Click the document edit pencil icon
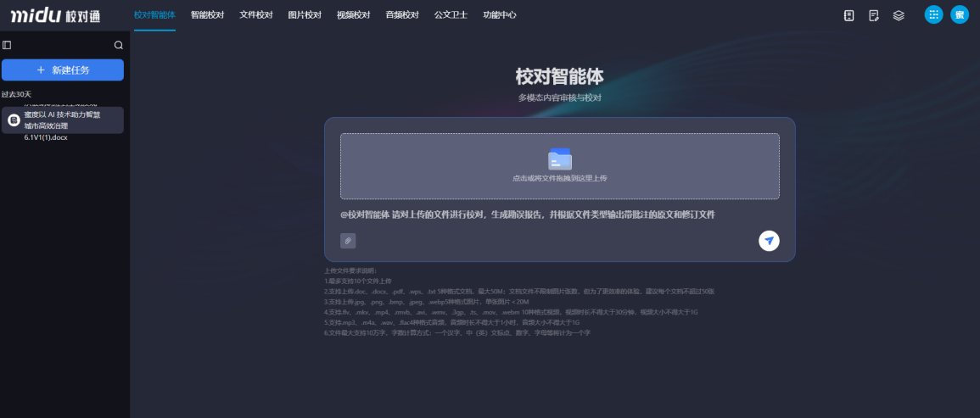This screenshot has height=418, width=980. (874, 15)
